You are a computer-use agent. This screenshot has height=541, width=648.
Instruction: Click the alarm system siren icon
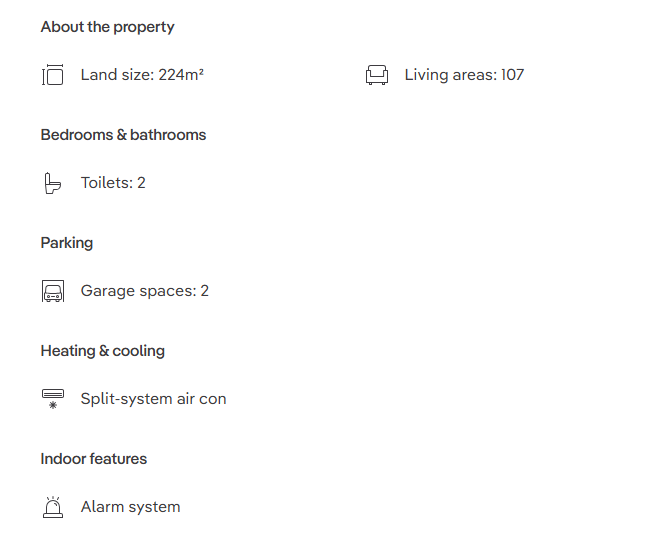pyautogui.click(x=53, y=507)
